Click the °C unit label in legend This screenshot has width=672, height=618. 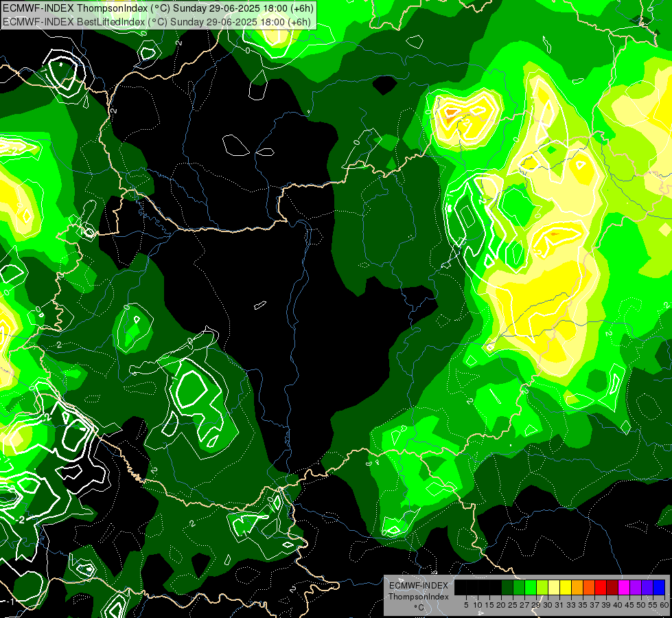coord(419,608)
